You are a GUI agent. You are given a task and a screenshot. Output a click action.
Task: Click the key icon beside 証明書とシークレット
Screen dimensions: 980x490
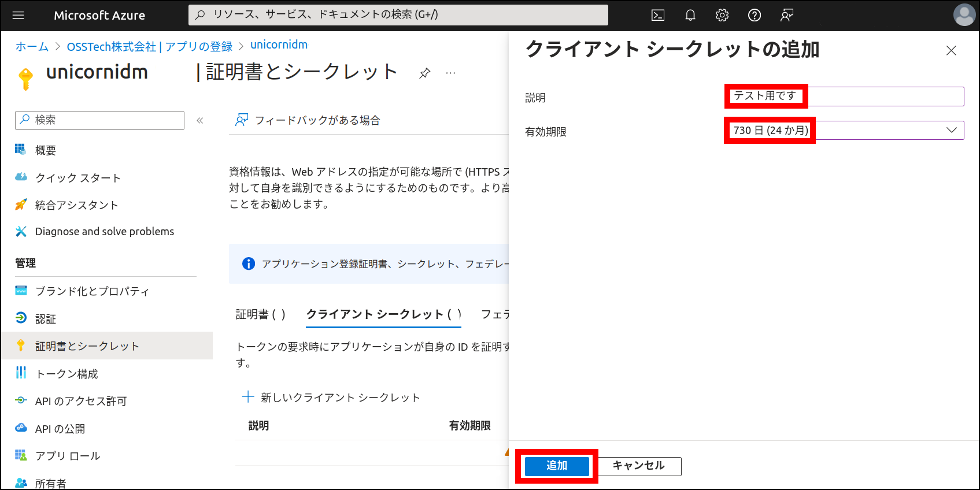tap(21, 346)
